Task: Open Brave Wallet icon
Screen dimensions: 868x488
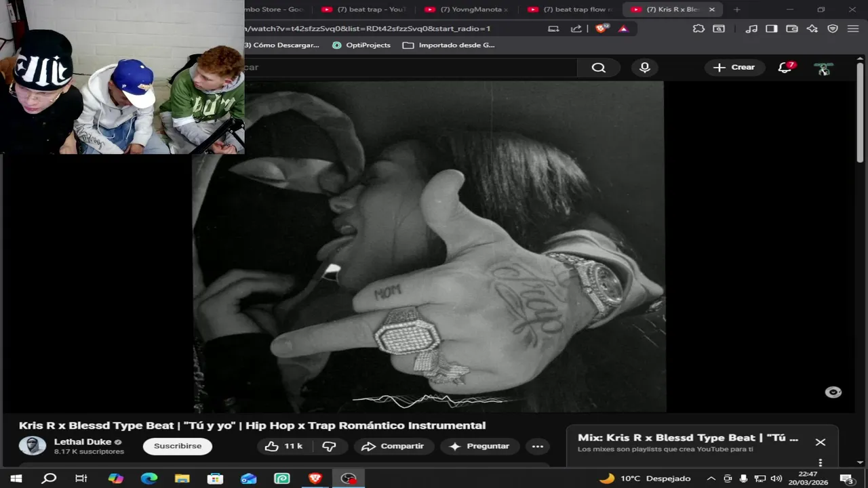Action: [792, 28]
